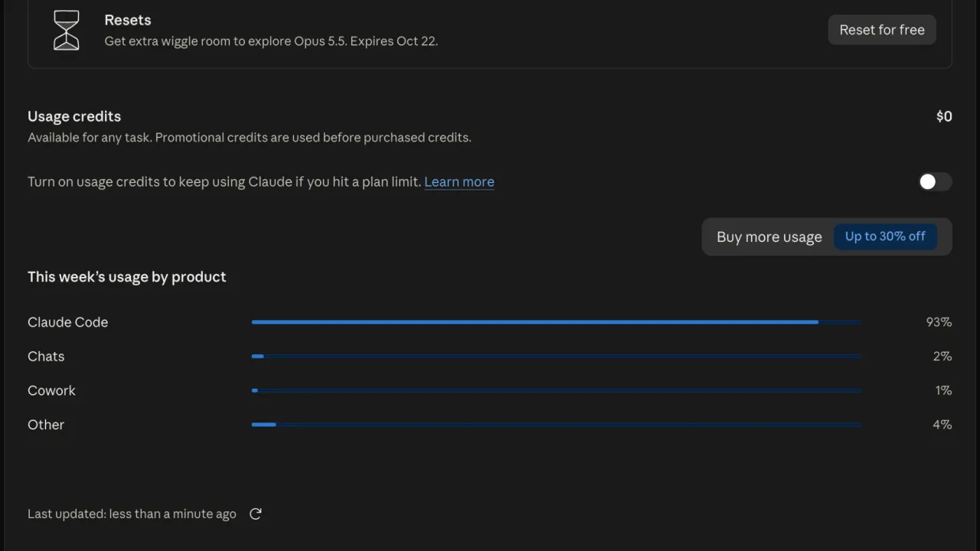Click the Usage credits heading
This screenshot has height=551, width=980.
click(x=74, y=116)
